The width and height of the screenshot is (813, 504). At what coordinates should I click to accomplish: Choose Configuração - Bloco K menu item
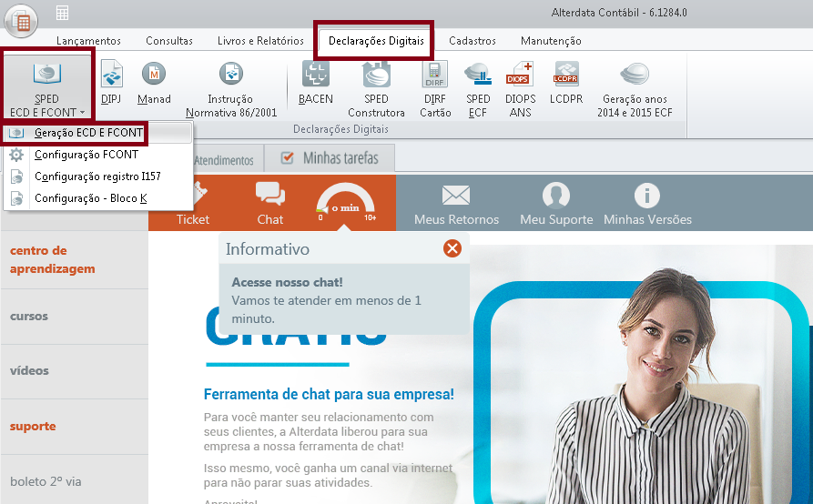98,198
